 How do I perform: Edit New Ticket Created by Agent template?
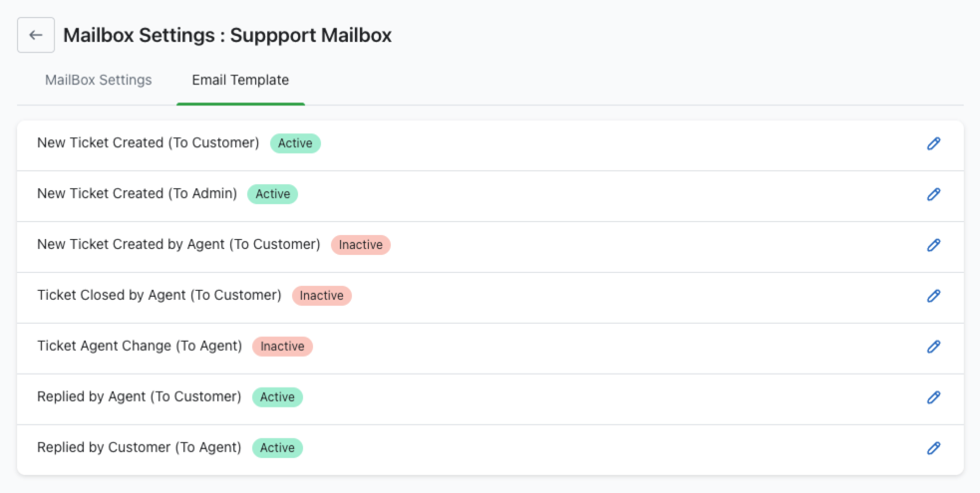point(933,245)
